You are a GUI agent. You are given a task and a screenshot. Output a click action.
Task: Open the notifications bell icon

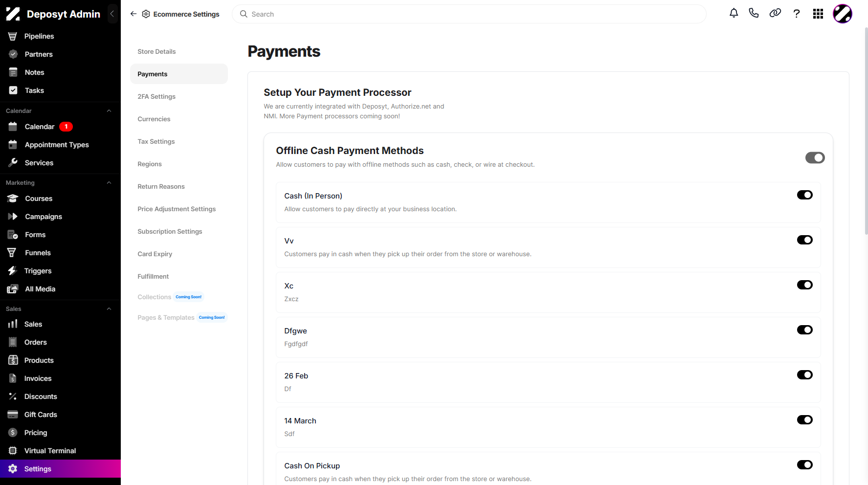point(734,14)
